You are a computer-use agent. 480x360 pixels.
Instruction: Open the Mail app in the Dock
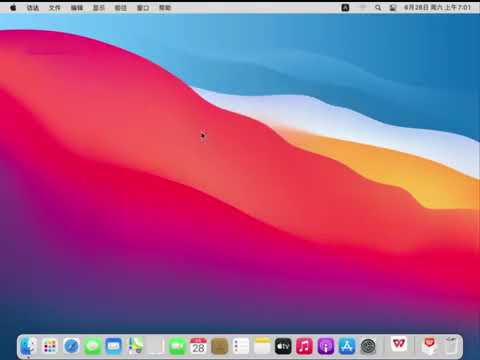coord(114,346)
